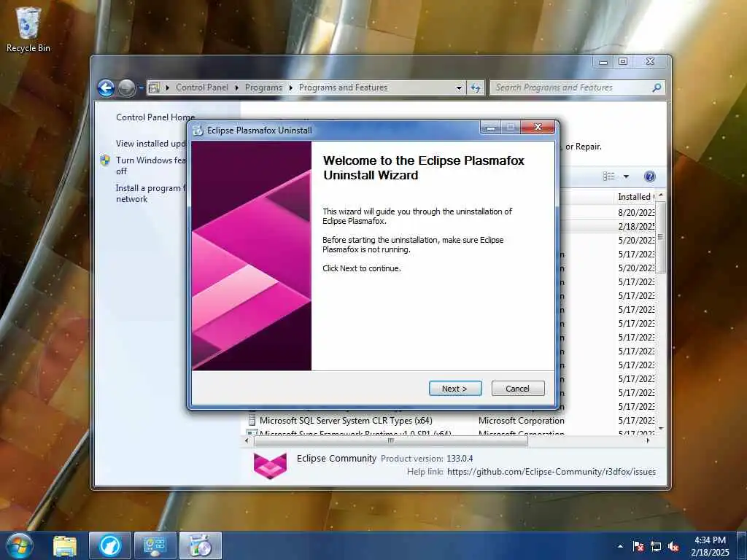Click the Eclipse Community fox logo in details pane

pos(270,465)
